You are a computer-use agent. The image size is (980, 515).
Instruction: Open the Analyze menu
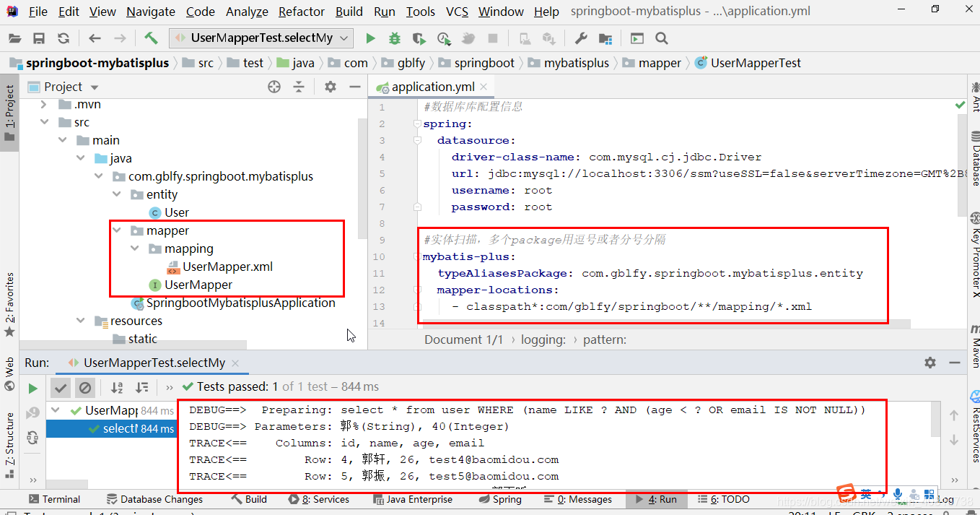click(247, 12)
